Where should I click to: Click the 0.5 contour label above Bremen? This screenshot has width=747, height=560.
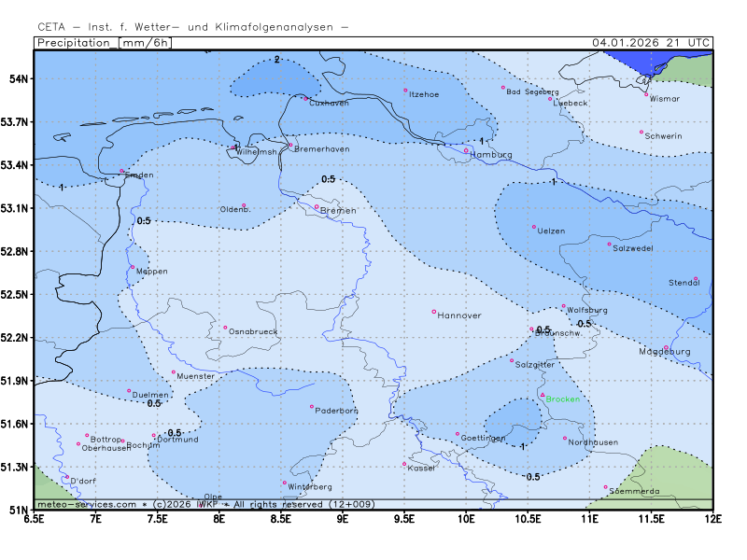(328, 179)
